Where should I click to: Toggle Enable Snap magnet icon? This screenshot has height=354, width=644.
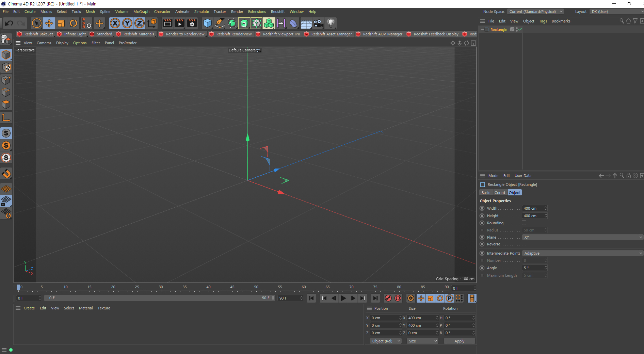tap(6, 174)
